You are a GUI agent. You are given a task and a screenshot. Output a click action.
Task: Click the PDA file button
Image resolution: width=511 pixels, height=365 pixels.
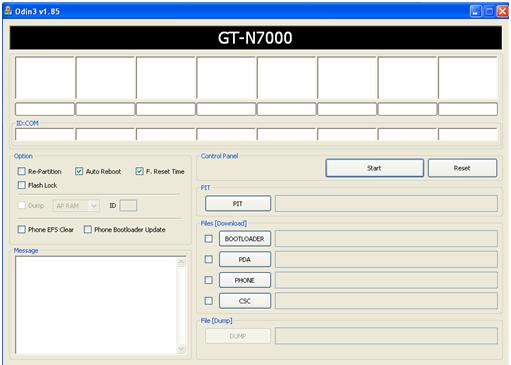(245, 259)
